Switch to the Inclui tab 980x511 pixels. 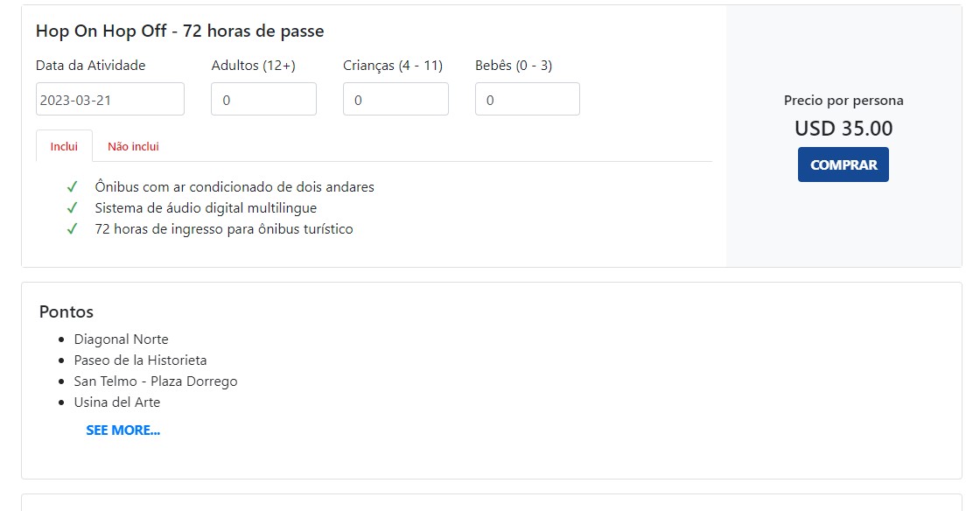pos(64,146)
